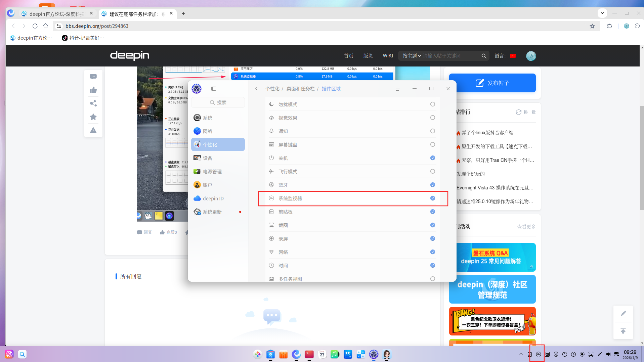
Task: Click the clipboard icon in the system tray
Action: pyautogui.click(x=530, y=354)
